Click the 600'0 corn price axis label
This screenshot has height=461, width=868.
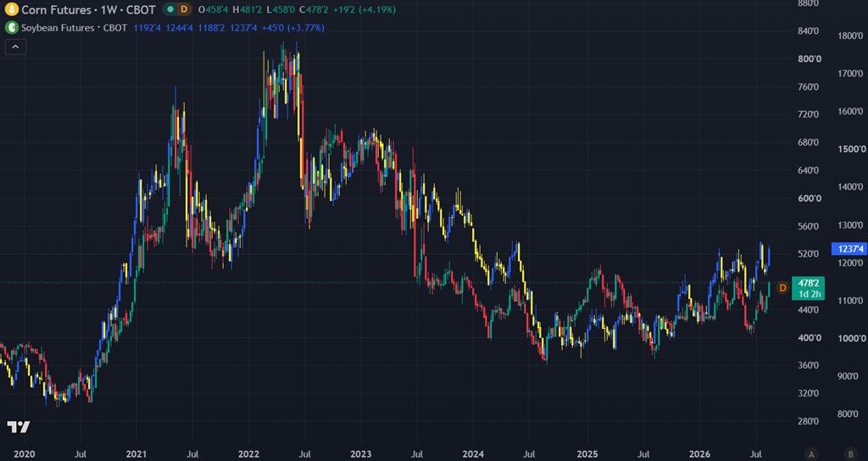810,198
